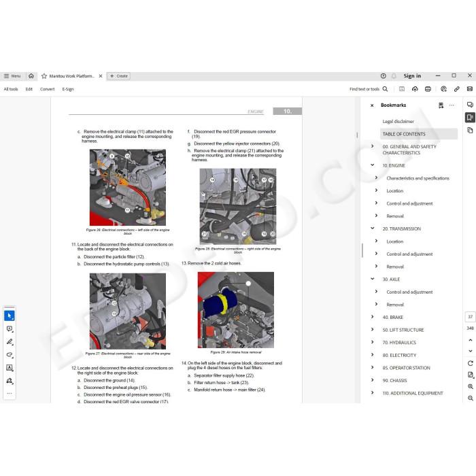Click the Sign in button

click(x=412, y=76)
